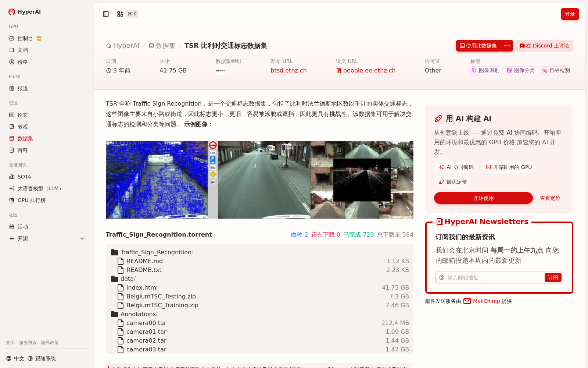Image resolution: width=588 pixels, height=368 pixels.
Task: Open 百科 in the sidebar
Action: 22,150
